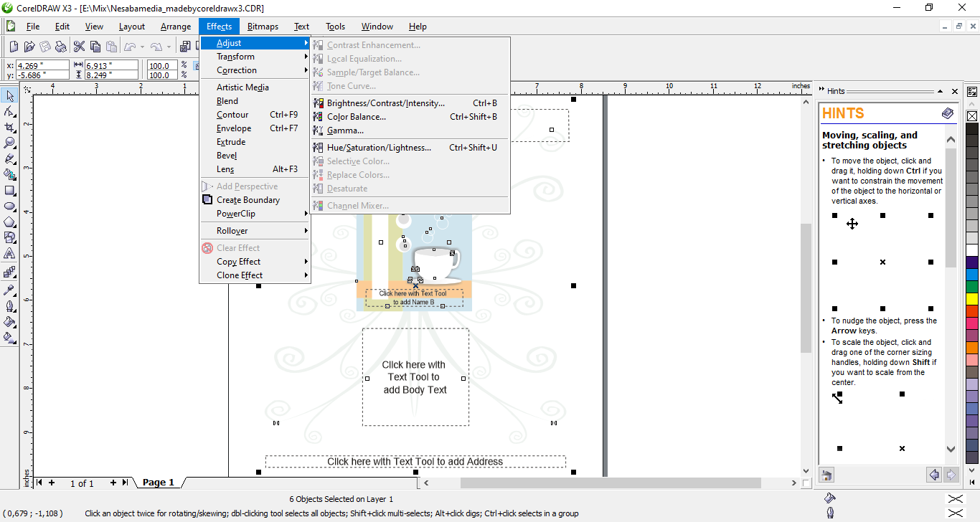Image resolution: width=980 pixels, height=522 pixels.
Task: Open the Bitmaps menu
Action: point(263,27)
